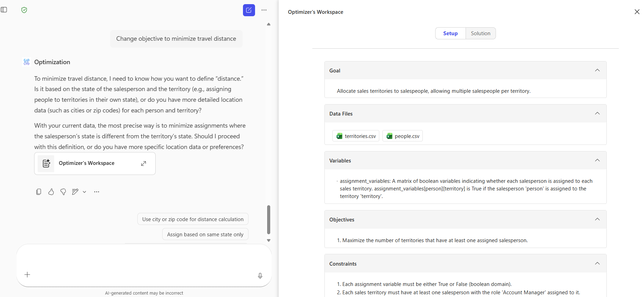This screenshot has height=297, width=644.
Task: Collapse the Goal section
Action: [x=597, y=70]
